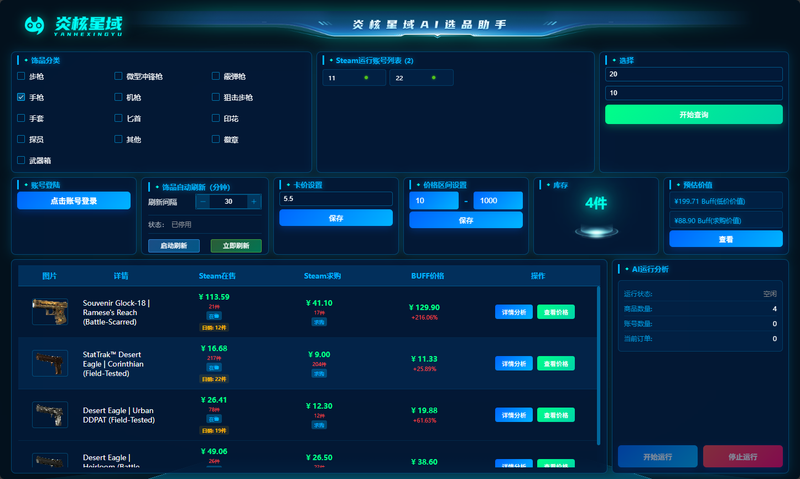Select the 匕首 checkbox
Image resolution: width=800 pixels, height=479 pixels.
pyautogui.click(x=118, y=118)
